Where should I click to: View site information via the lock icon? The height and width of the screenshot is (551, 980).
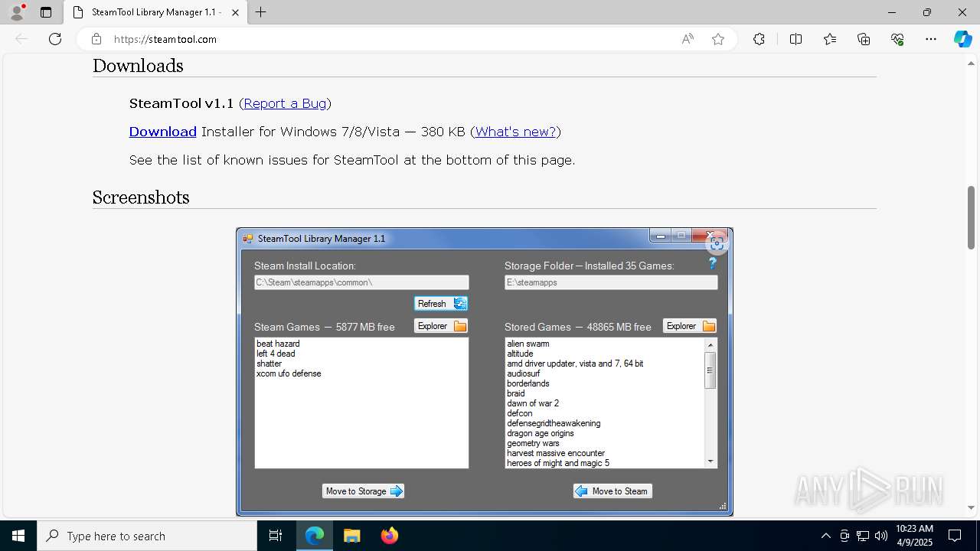[96, 39]
